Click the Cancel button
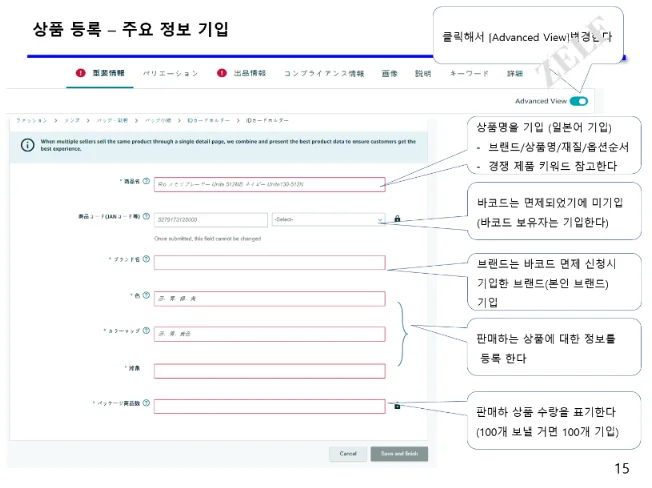 pos(348,454)
